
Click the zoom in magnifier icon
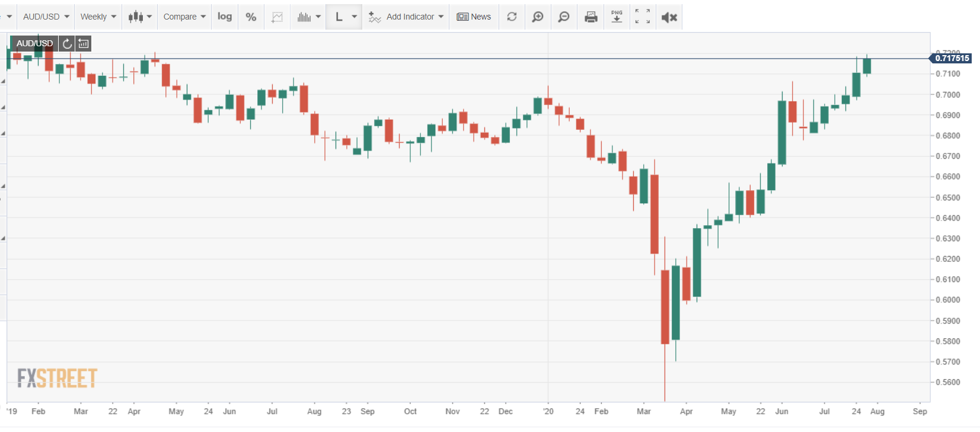click(538, 17)
